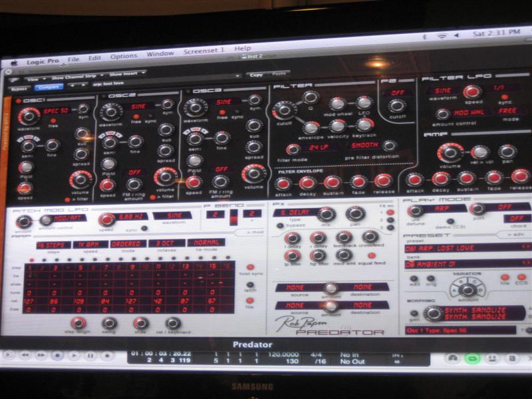
Task: Toggle the OSC2 sync button
Action: pos(150,116)
